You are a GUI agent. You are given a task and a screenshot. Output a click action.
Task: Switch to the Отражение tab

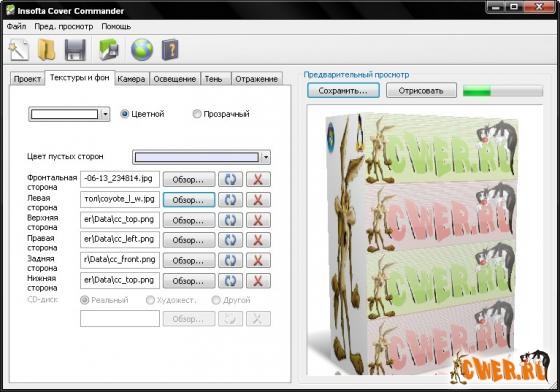click(x=256, y=79)
